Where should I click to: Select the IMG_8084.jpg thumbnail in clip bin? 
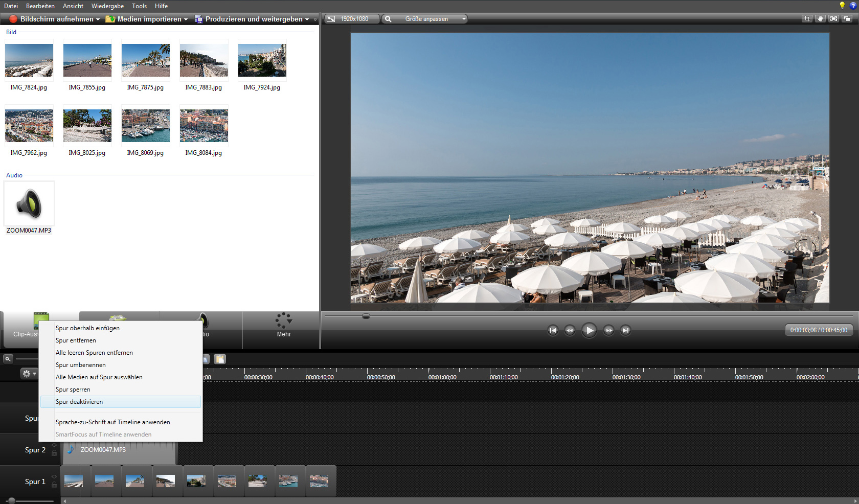(x=204, y=125)
